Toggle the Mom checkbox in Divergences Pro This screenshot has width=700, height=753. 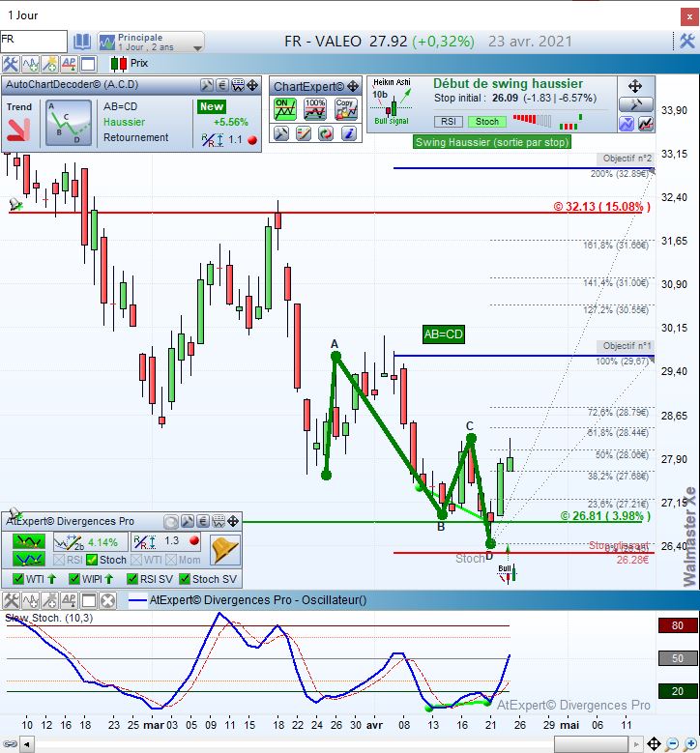coord(171,560)
